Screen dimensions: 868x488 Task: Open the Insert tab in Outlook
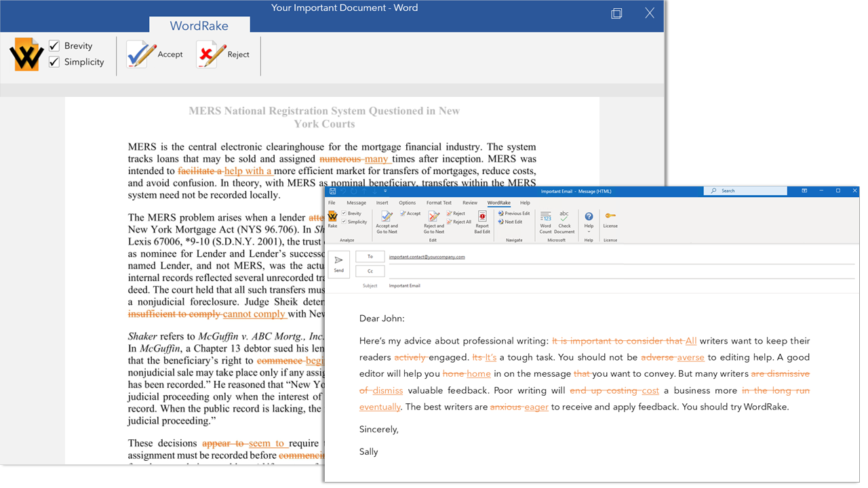[x=382, y=203]
